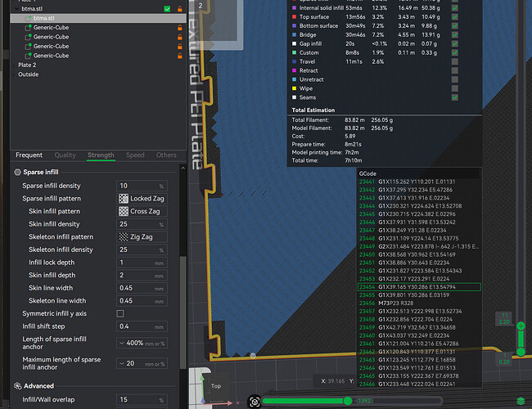The height and width of the screenshot is (409, 532).
Task: Select the Plate 2 tree entry
Action: [27, 65]
